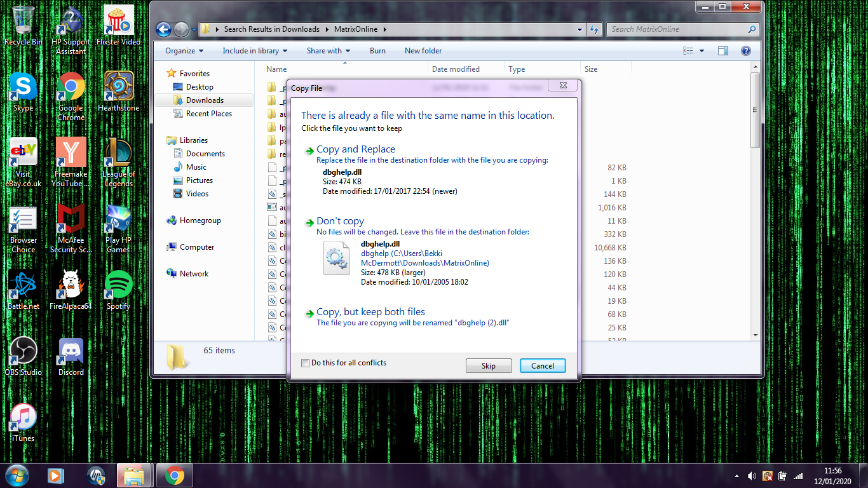Screen dimensions: 868x488
Task: Open the 'Share with' dropdown
Action: (329, 51)
